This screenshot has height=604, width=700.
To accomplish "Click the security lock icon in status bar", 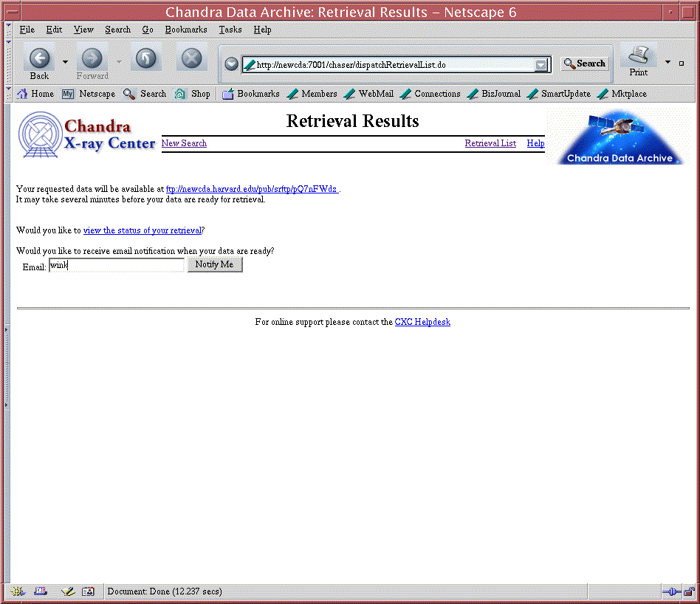I will coord(689,591).
